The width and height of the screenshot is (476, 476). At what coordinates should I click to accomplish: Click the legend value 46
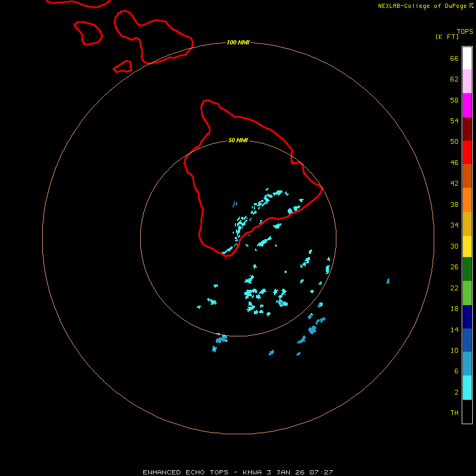coord(454,162)
